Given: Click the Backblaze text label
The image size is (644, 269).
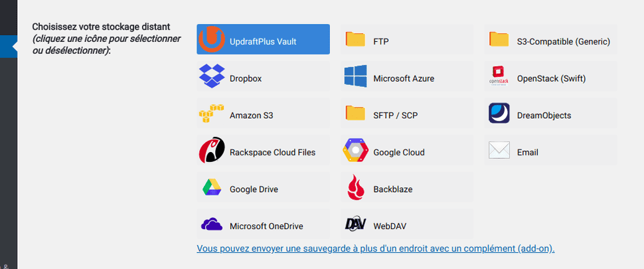Looking at the screenshot, I should (393, 189).
